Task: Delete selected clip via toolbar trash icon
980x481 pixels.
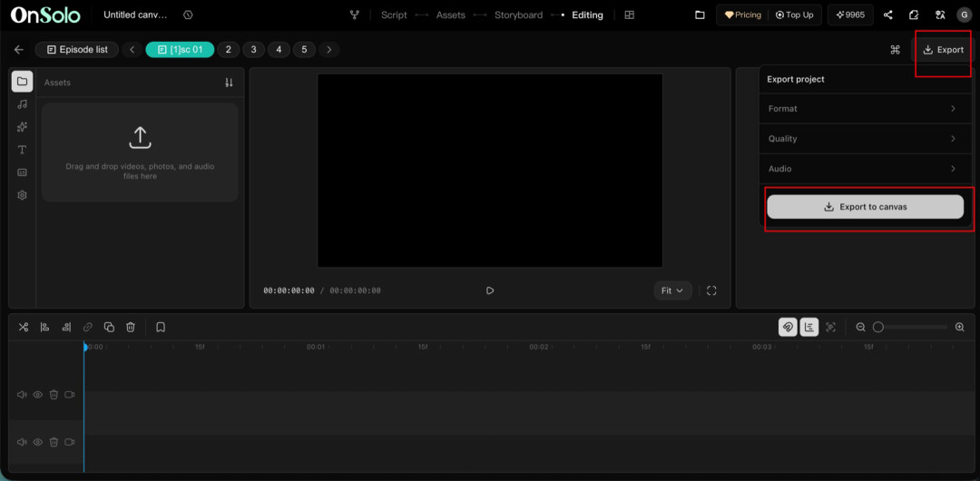Action: click(131, 327)
